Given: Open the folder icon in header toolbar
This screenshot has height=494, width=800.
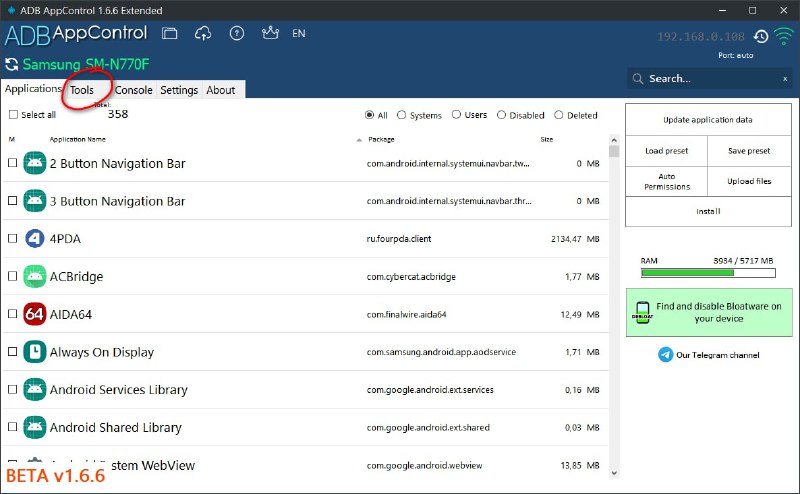Looking at the screenshot, I should (x=169, y=34).
